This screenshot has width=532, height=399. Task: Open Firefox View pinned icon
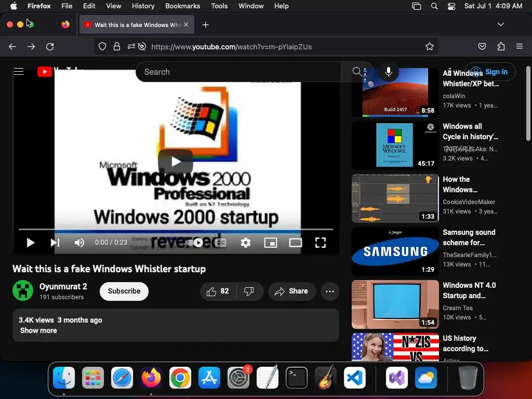pos(65,24)
